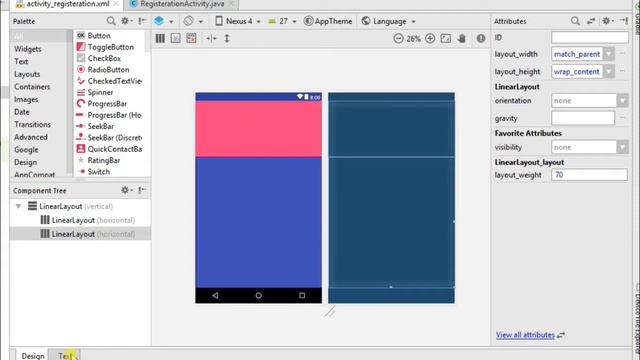Switch to Design tab
640x360 pixels.
point(33,356)
